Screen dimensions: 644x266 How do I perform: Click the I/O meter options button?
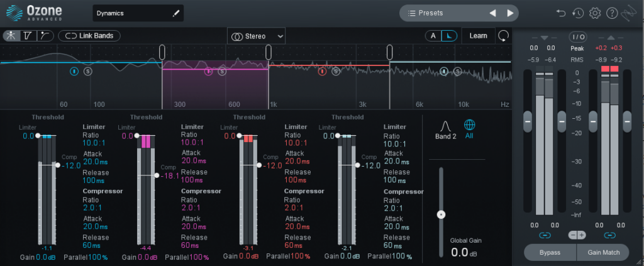(x=577, y=37)
